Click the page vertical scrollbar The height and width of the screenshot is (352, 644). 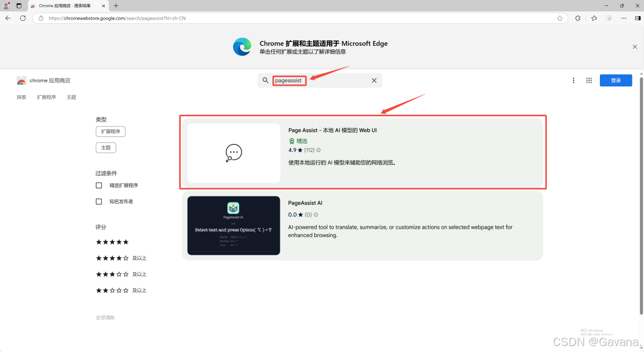[641, 196]
